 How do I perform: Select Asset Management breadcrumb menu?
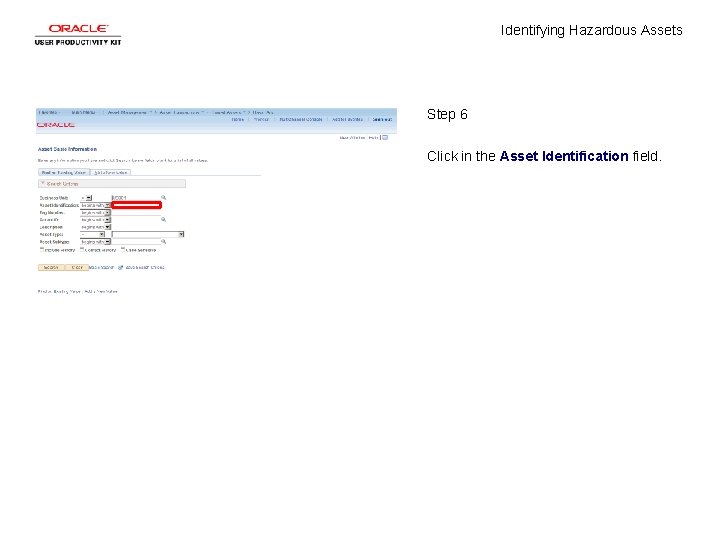coord(129,112)
